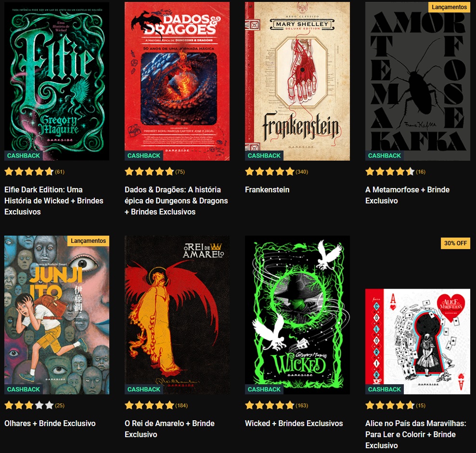This screenshot has width=476, height=453.
Task: Click the Olhares + Brinde Exclusivo title
Action: 50,423
